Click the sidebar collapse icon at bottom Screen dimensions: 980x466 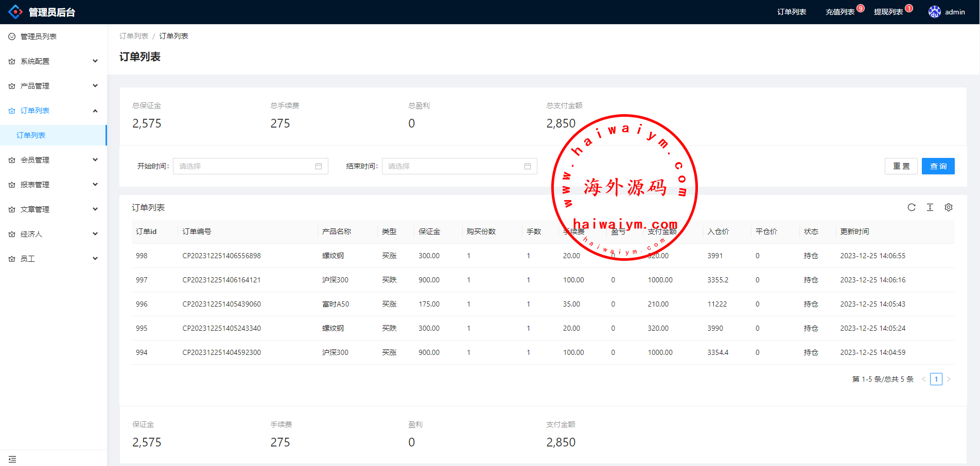click(x=12, y=459)
